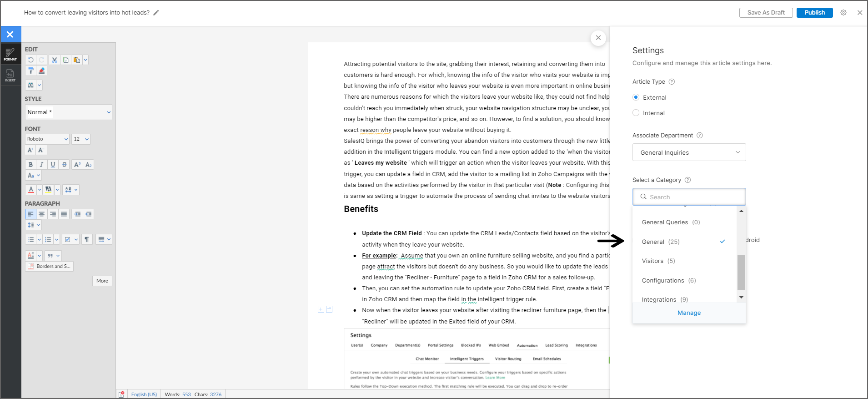Open the line spacing dropdown
This screenshot has width=868, height=399.
34,225
